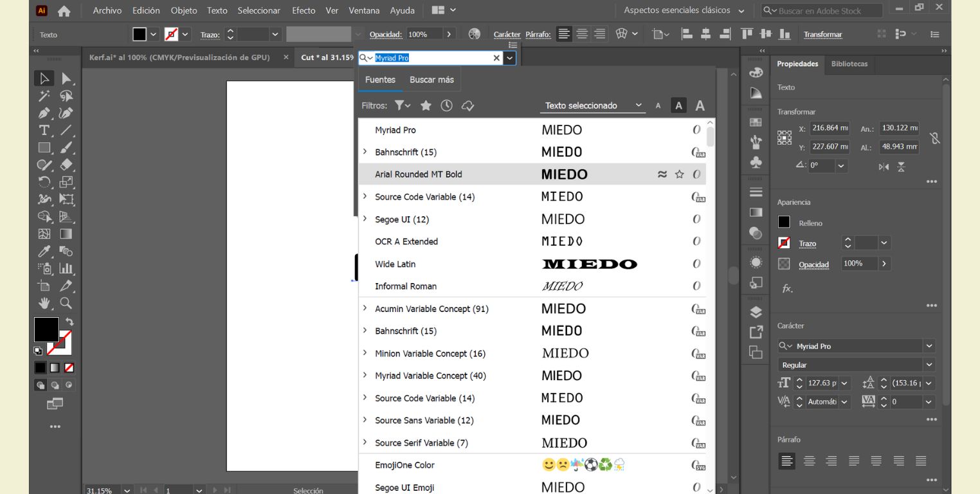Open Opacidad link in control bar

point(386,34)
